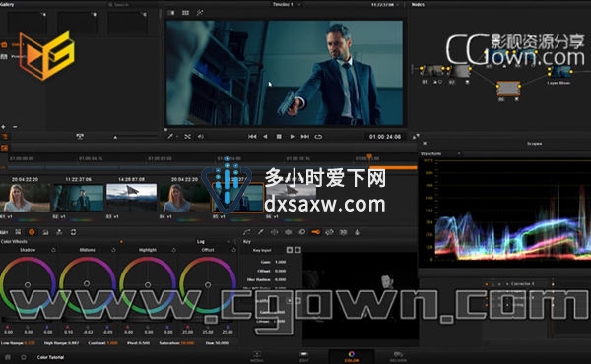Select the highlighted Key palette icon
591x364 pixels.
coord(316,232)
